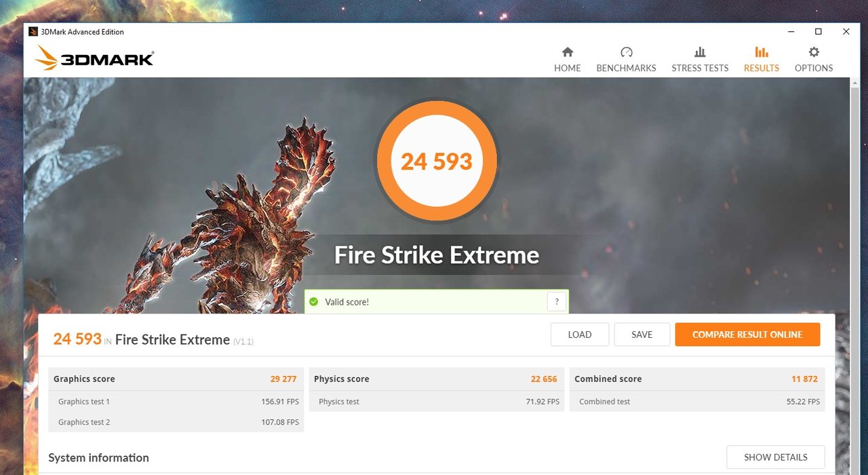Click the 3DMark logo
Viewport: 868px width, 475px height.
click(x=94, y=58)
